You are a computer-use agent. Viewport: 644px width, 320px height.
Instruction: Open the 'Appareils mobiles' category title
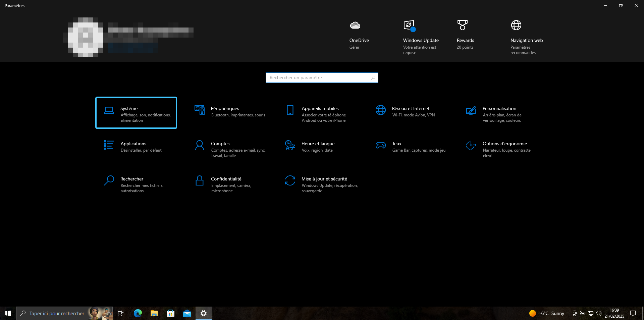point(320,108)
